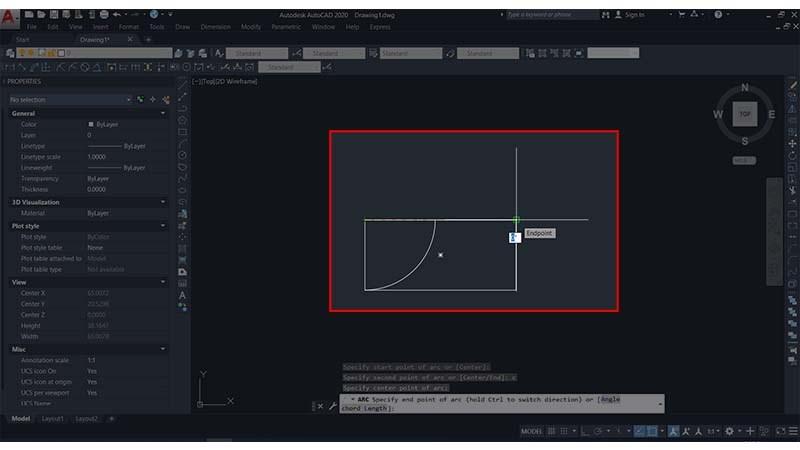Click the command line customize wrench icon
The image size is (800, 450).
tap(333, 406)
